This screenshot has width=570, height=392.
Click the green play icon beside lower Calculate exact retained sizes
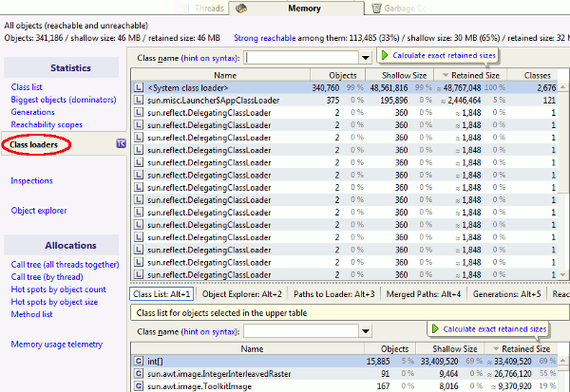point(435,328)
